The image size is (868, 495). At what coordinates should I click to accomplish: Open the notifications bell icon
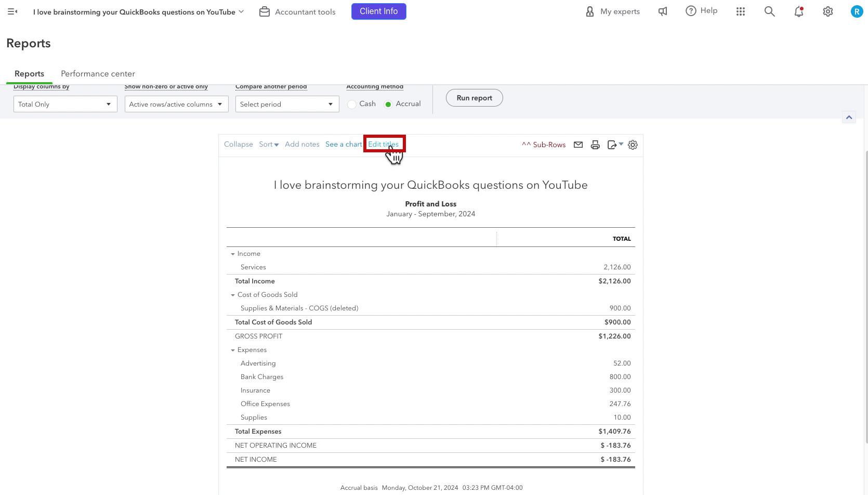point(799,11)
